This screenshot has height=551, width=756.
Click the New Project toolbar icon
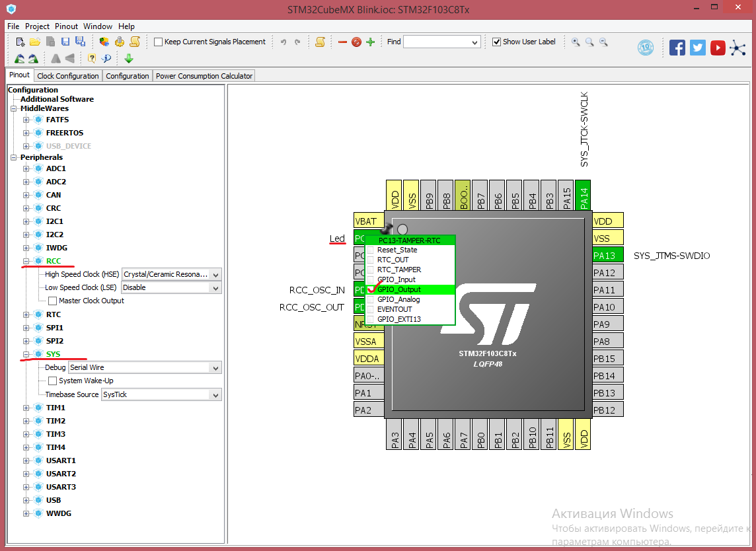click(20, 42)
